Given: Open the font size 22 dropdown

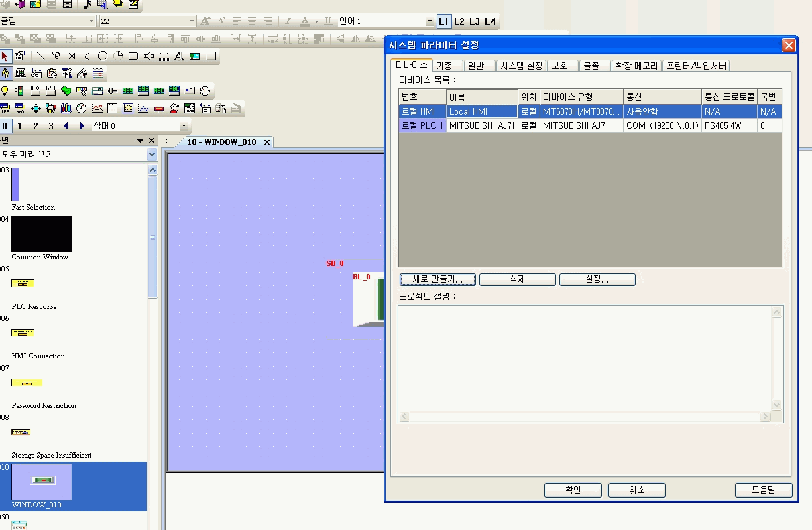Looking at the screenshot, I should click(192, 21).
